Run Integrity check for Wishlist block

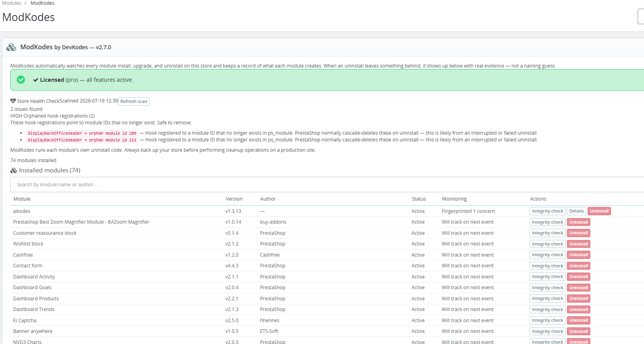point(547,244)
